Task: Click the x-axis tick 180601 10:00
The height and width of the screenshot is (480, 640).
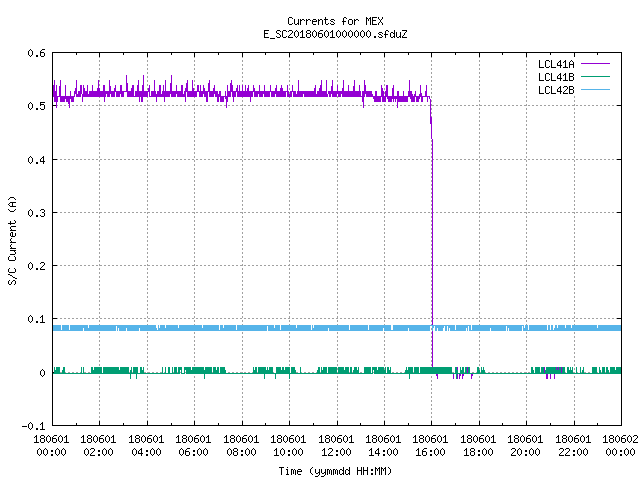Action: [288, 446]
